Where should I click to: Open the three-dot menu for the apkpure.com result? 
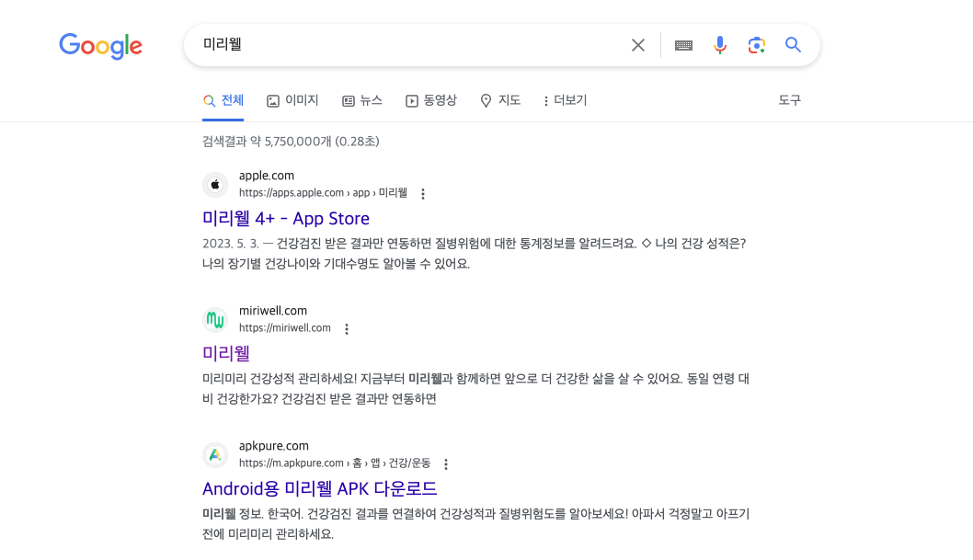(446, 463)
